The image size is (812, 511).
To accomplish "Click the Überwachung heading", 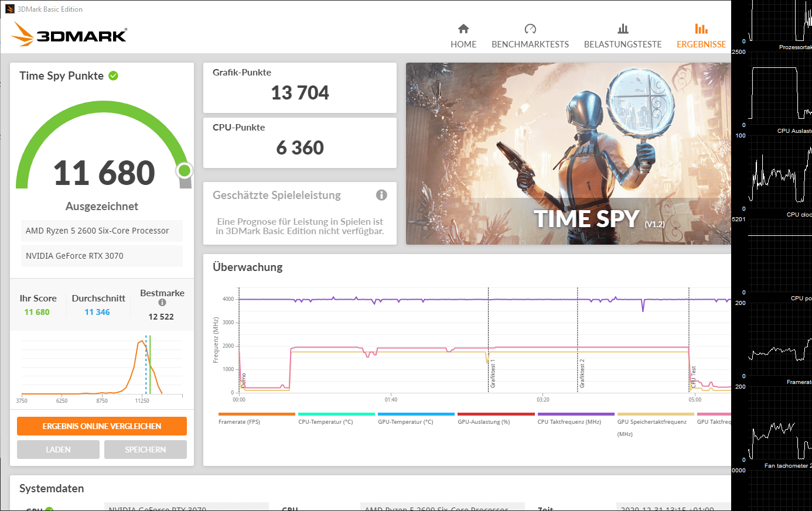I will point(248,267).
